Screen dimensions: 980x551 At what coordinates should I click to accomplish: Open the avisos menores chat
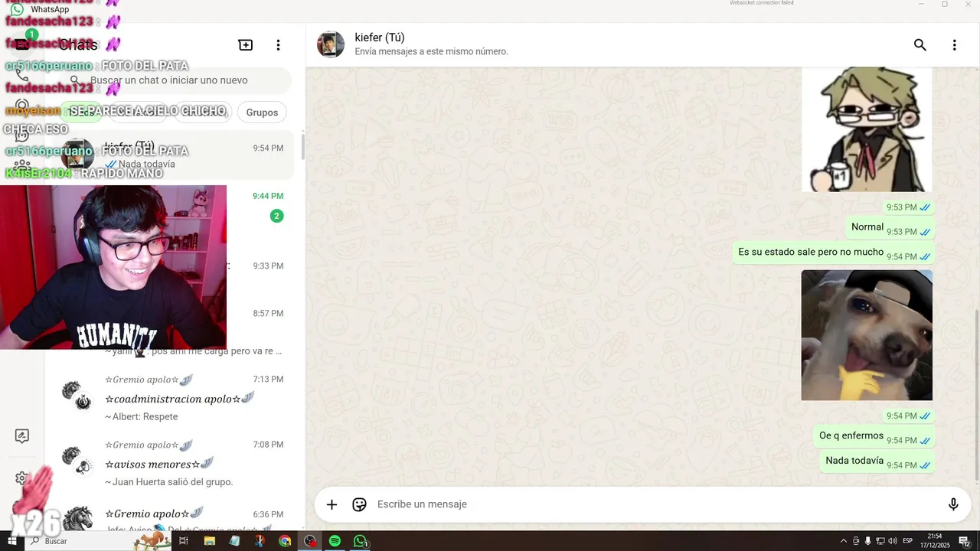point(169,463)
